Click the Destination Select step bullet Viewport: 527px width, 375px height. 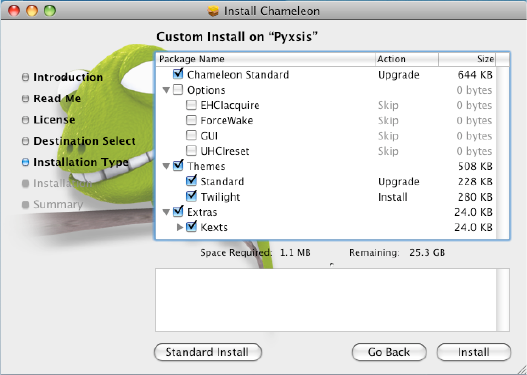pos(26,141)
